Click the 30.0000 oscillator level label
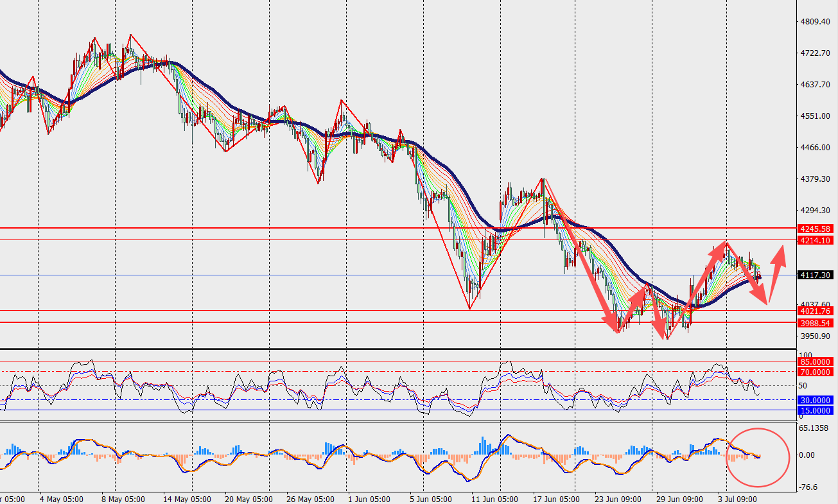 pos(816,400)
